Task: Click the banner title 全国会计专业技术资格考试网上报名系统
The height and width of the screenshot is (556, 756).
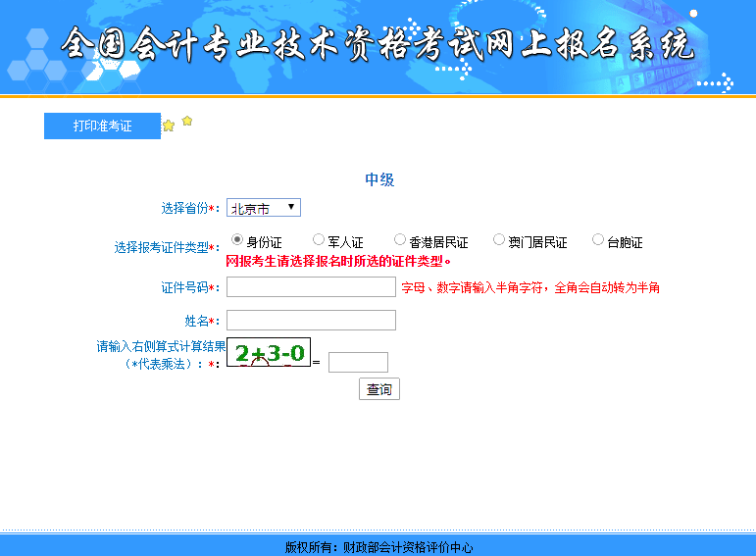Action: pyautogui.click(x=378, y=44)
